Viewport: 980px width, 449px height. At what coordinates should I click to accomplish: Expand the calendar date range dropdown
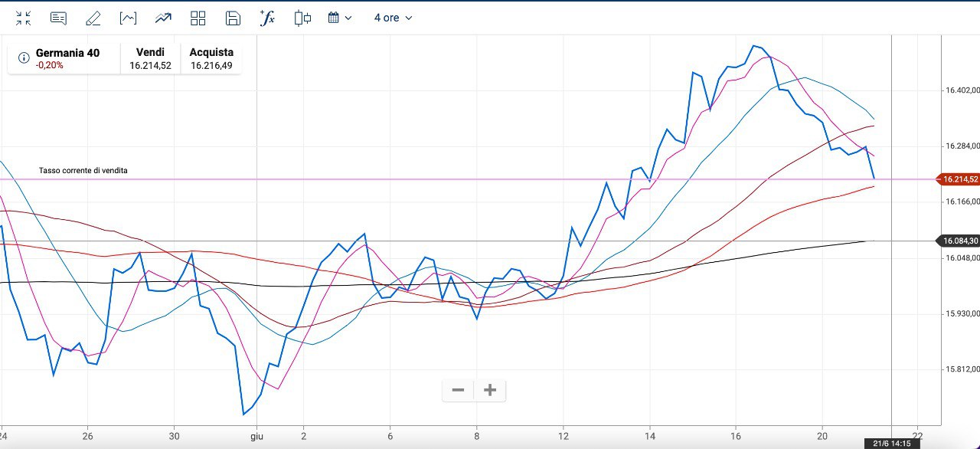(x=340, y=18)
